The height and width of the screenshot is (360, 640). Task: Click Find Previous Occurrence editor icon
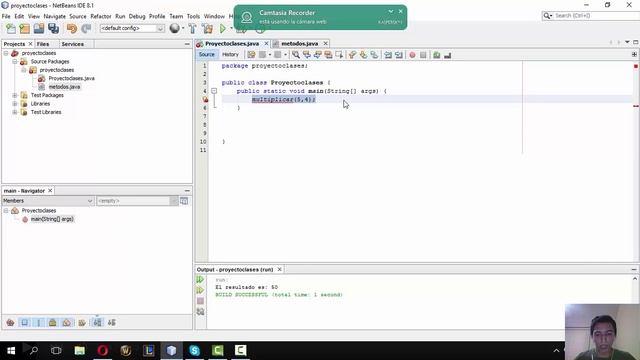click(x=307, y=55)
